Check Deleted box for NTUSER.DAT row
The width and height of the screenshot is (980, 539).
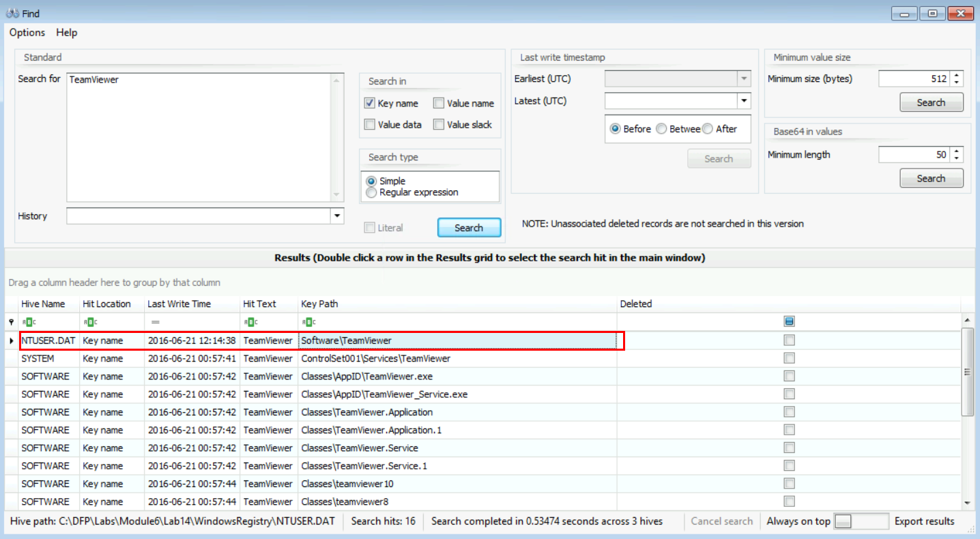tap(790, 340)
